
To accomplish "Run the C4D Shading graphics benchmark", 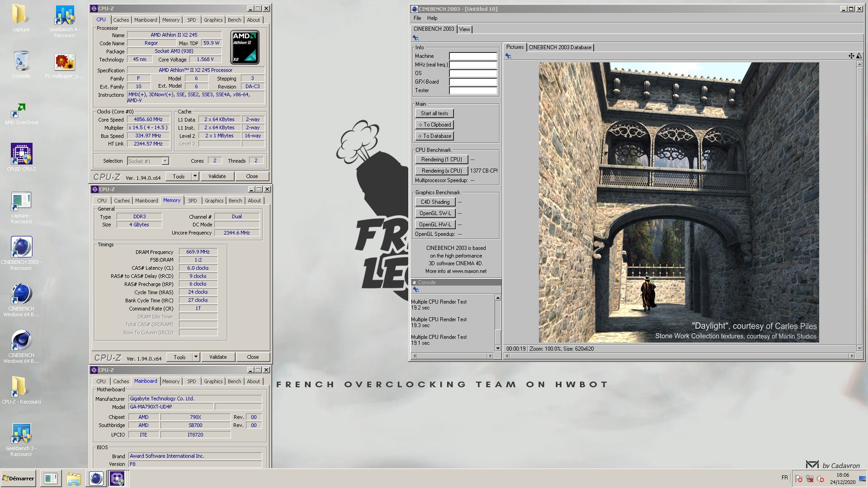I will tap(435, 202).
